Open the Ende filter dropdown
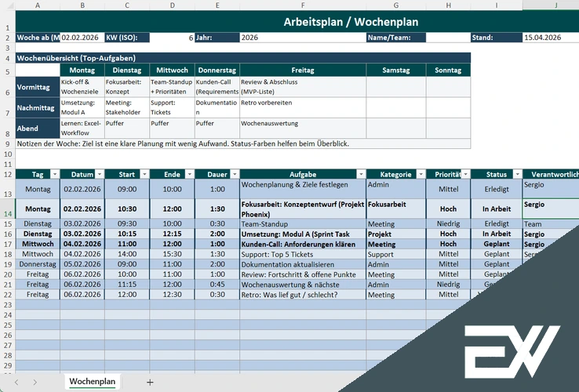The height and width of the screenshot is (392, 579). click(188, 174)
